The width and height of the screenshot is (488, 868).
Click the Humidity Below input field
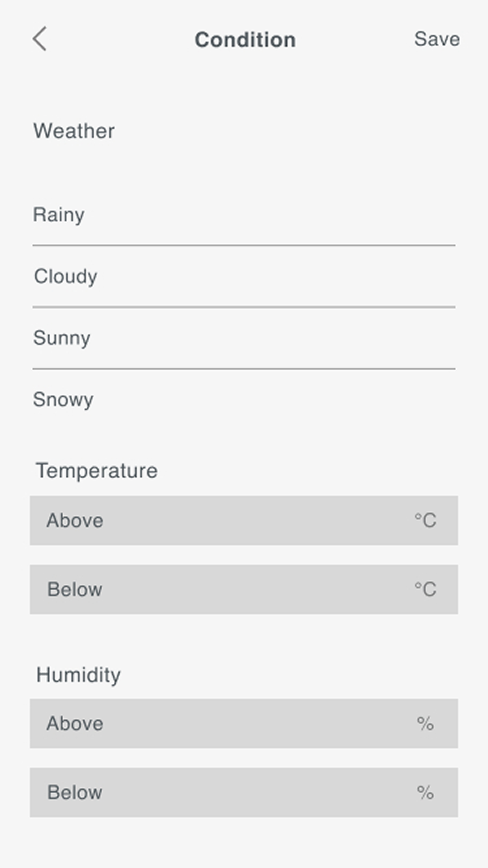click(x=221, y=793)
